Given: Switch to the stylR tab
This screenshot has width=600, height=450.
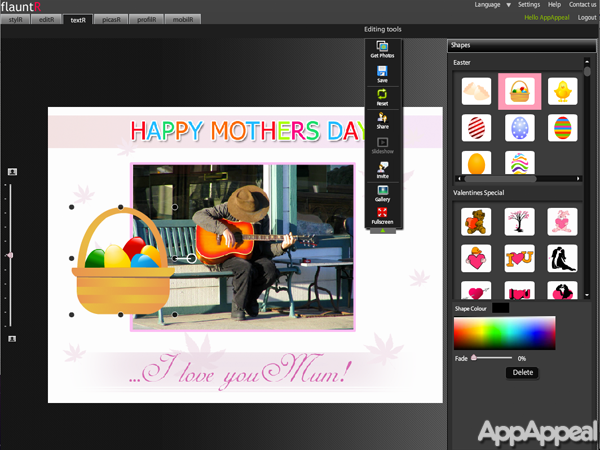Looking at the screenshot, I should 17,19.
